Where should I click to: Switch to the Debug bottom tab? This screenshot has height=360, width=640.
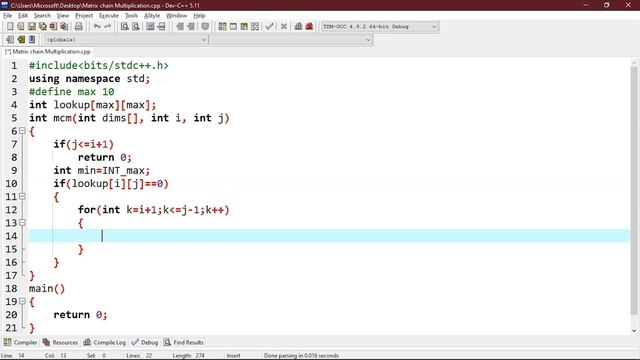[144, 342]
